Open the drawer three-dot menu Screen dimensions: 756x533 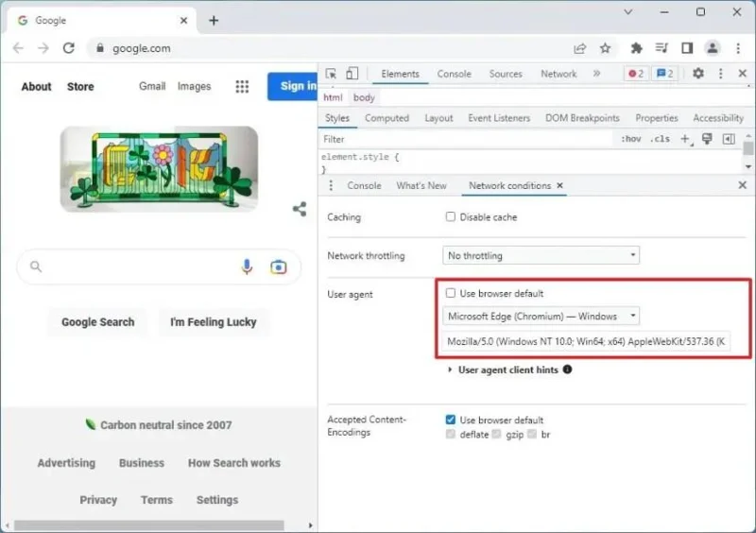tap(331, 186)
